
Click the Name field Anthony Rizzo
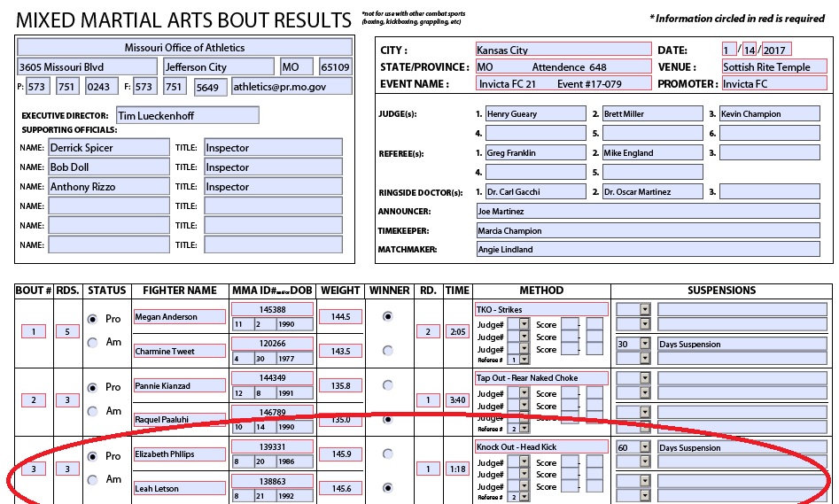[x=109, y=186]
